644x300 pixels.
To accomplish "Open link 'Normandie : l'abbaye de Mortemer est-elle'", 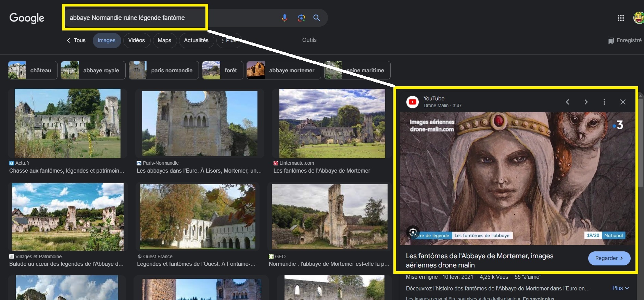I will click(x=329, y=264).
